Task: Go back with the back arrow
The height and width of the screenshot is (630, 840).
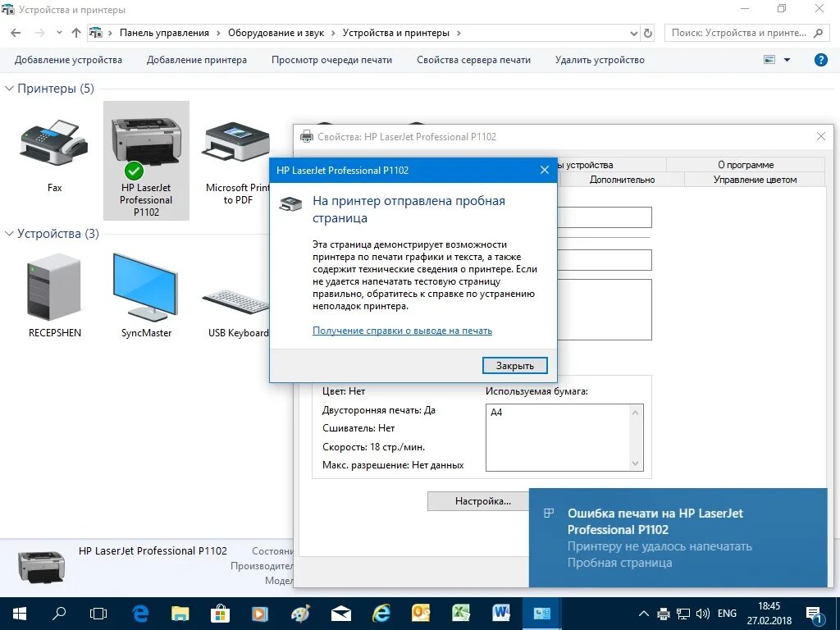Action: (16, 33)
